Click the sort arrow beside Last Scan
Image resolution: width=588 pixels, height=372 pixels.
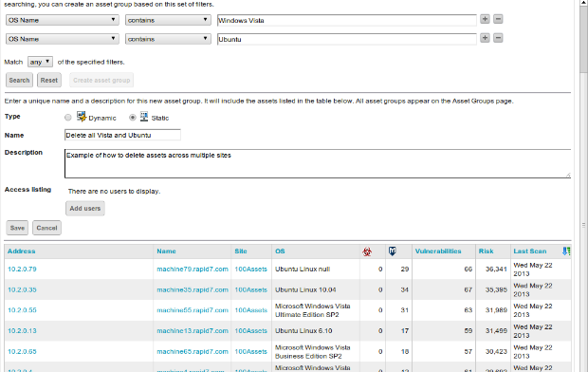(566, 251)
